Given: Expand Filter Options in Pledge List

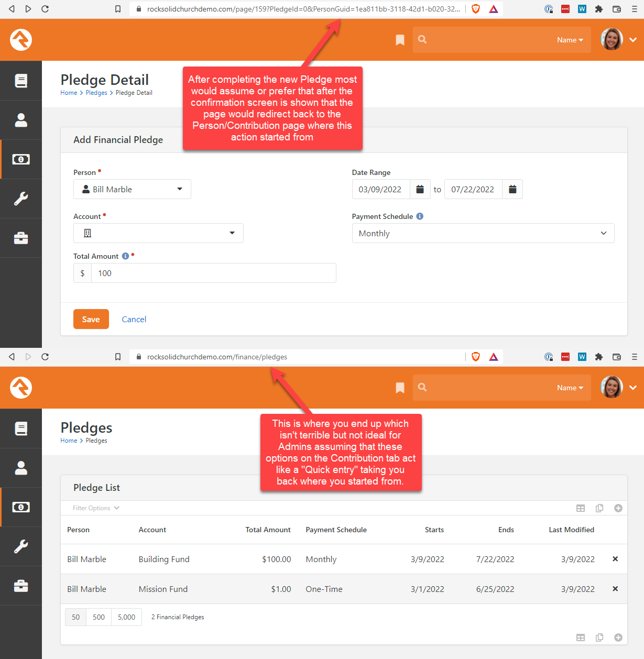Looking at the screenshot, I should (96, 508).
